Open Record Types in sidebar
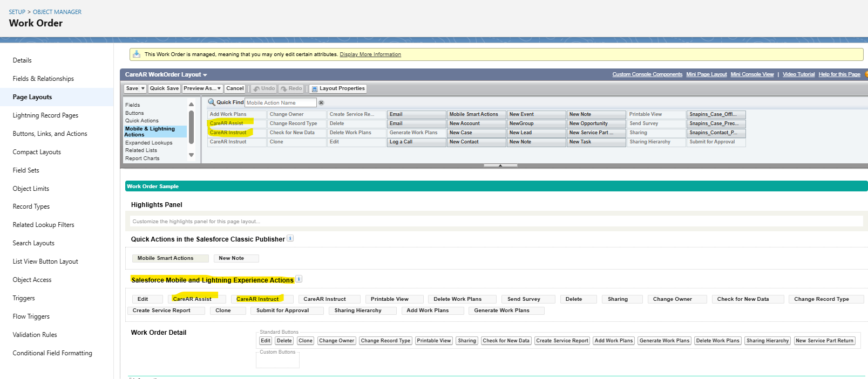Viewport: 868px width, 379px height. point(31,206)
